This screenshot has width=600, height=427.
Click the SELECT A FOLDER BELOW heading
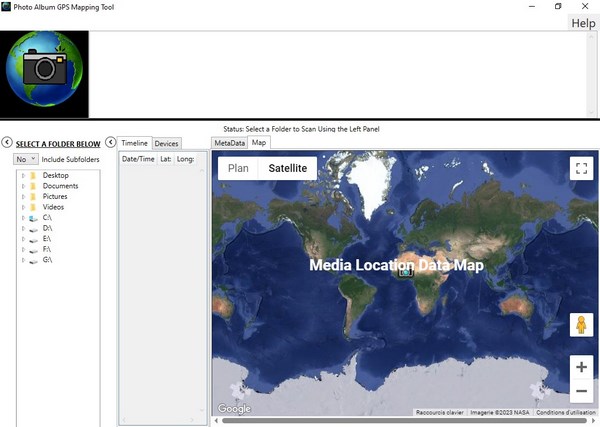58,144
